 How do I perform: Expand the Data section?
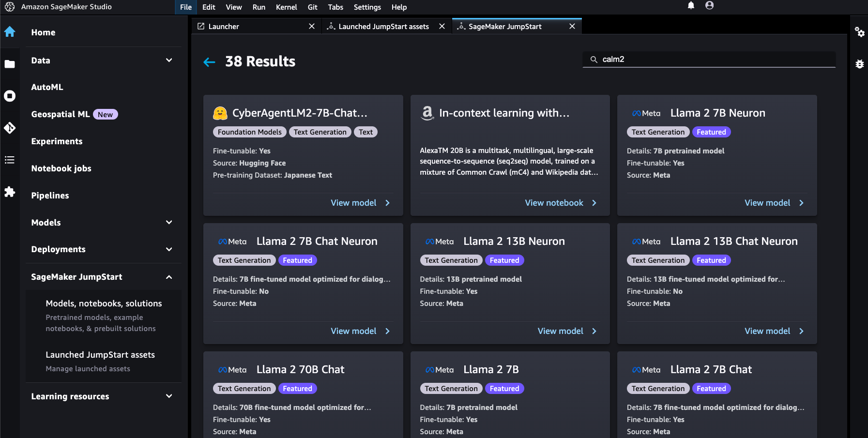(169, 60)
